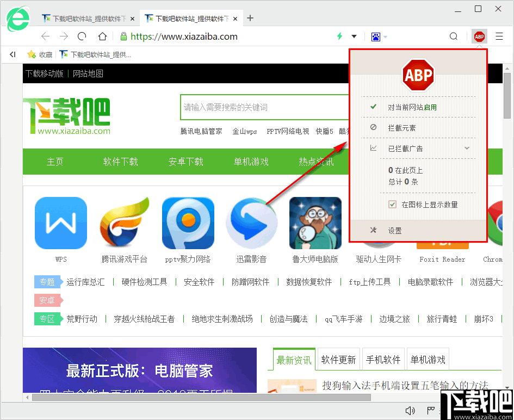
Task: Click the hamburger menu icon
Action: tap(499, 36)
